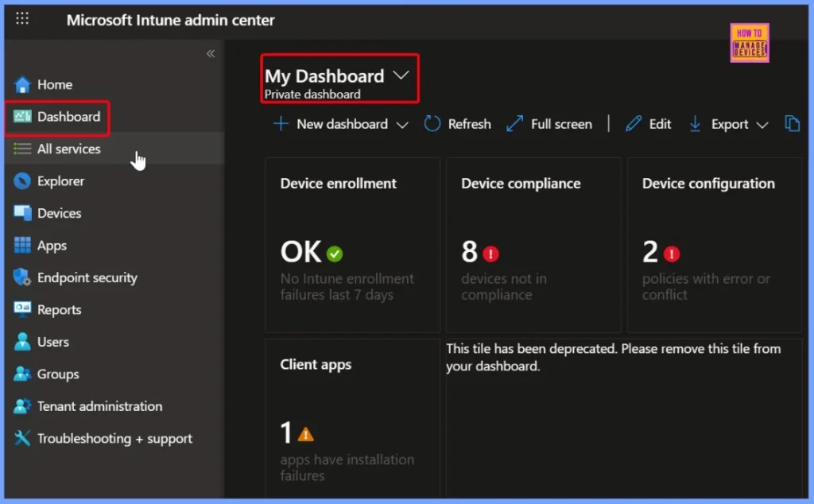Click the Dashboard chart icon
Viewport: 814px width, 504px height.
(21, 116)
